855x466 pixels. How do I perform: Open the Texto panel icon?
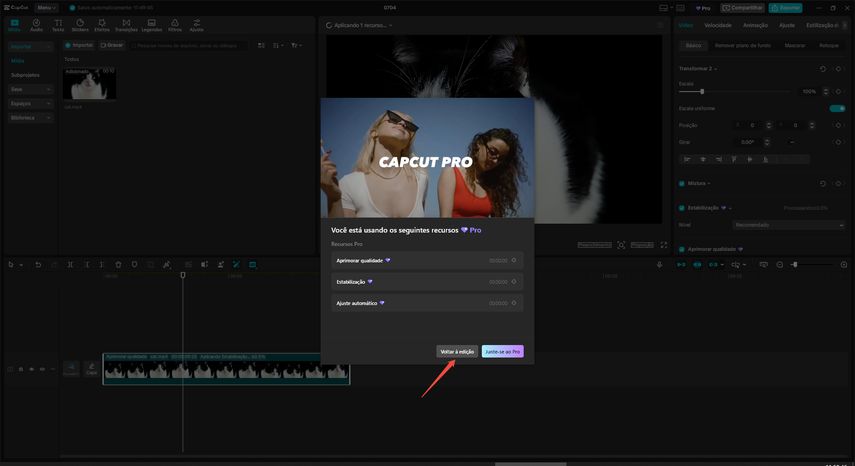[x=58, y=25]
